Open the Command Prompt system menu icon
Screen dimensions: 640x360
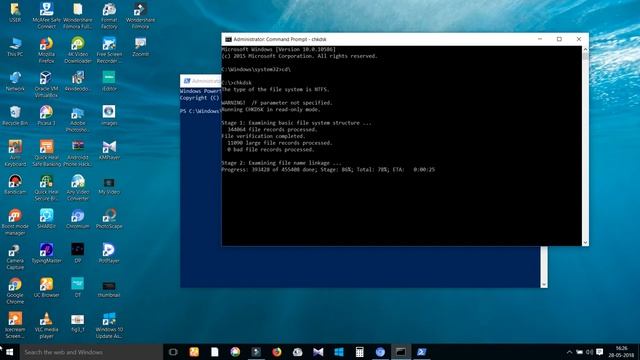[229, 39]
